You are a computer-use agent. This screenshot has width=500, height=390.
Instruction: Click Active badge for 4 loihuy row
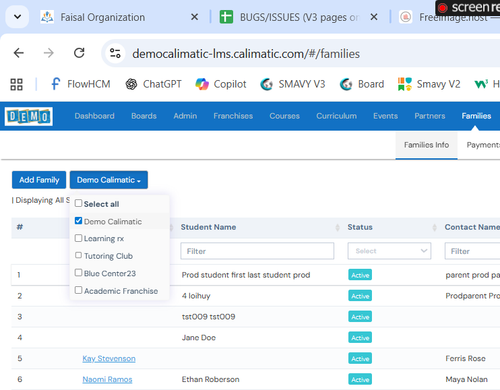click(360, 296)
